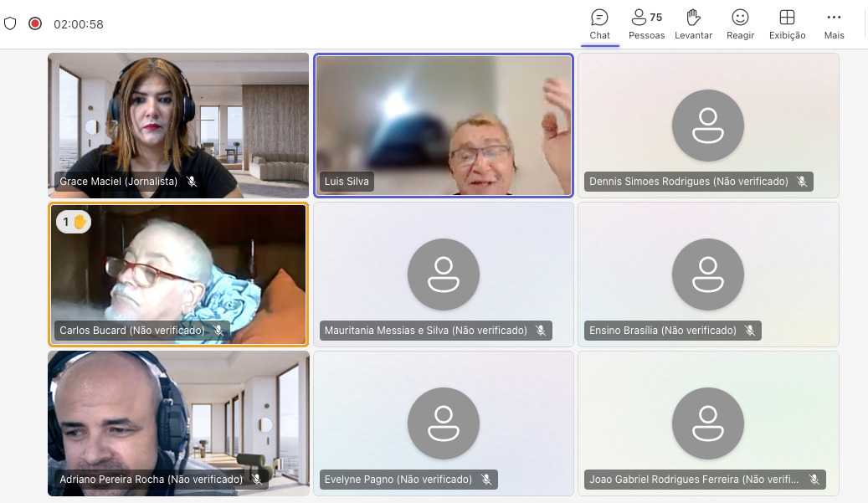Image resolution: width=868 pixels, height=503 pixels.
Task: Click the shield security icon
Action: 10,23
